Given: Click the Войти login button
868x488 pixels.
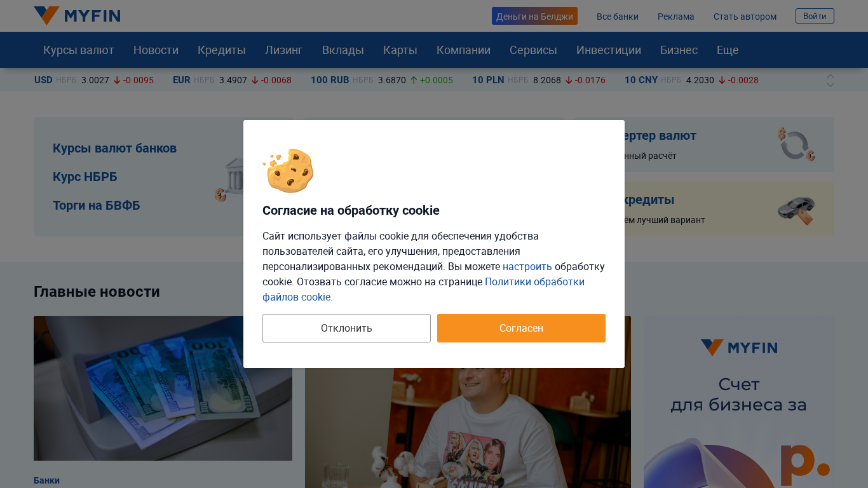Looking at the screenshot, I should tap(815, 16).
